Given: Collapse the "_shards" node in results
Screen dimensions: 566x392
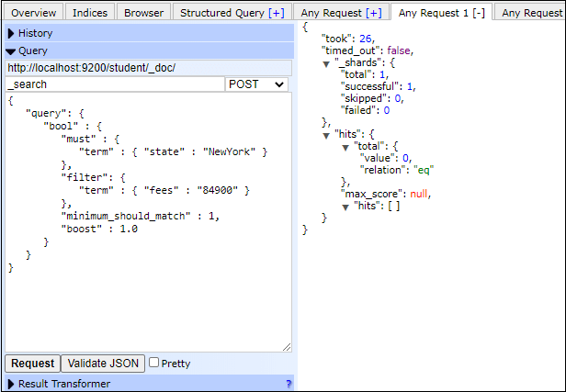Looking at the screenshot, I should click(326, 64).
